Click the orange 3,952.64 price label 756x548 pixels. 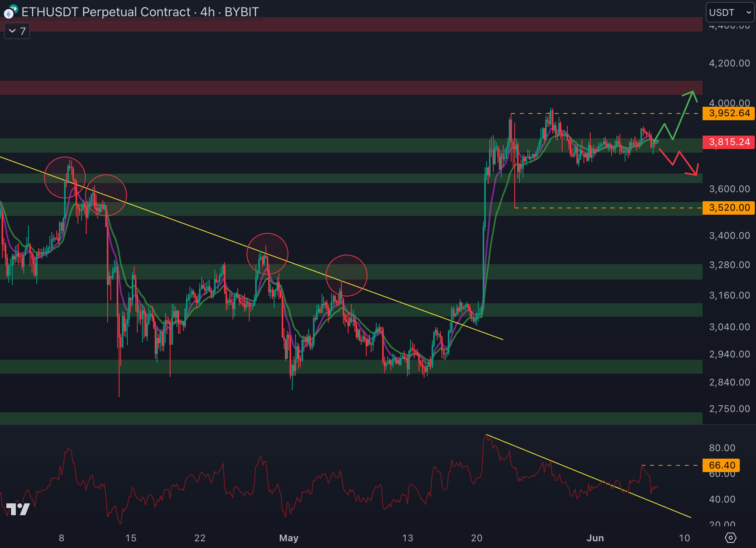coord(729,113)
